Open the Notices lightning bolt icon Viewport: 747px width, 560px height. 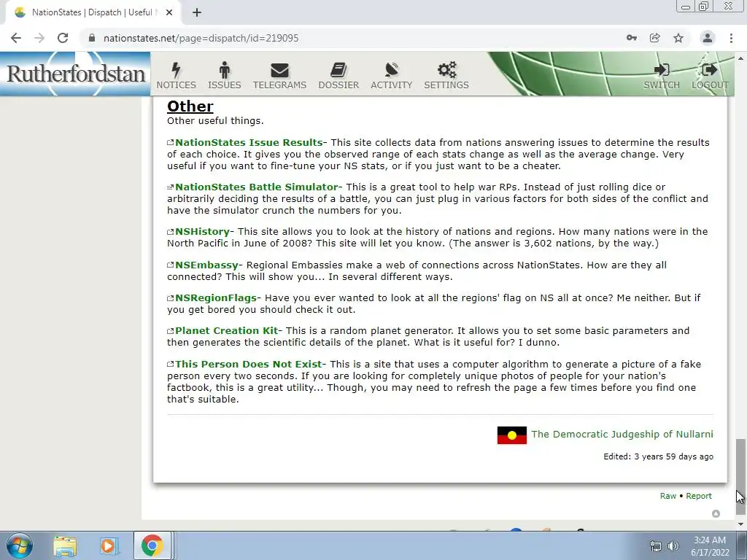(x=177, y=70)
